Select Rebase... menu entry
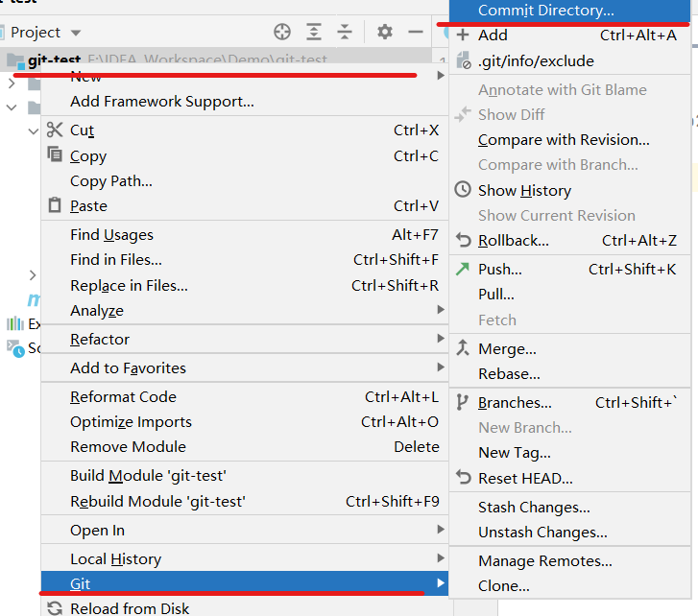This screenshot has height=616, width=698. 569,373
